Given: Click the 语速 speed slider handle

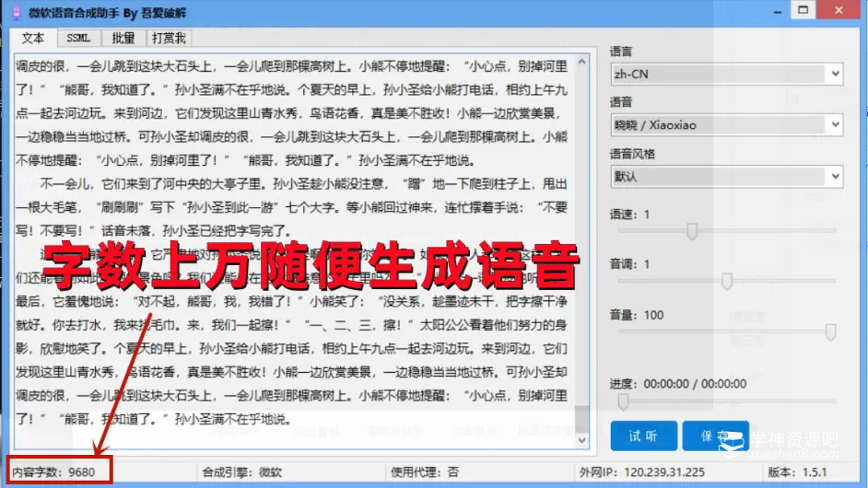Looking at the screenshot, I should click(692, 230).
